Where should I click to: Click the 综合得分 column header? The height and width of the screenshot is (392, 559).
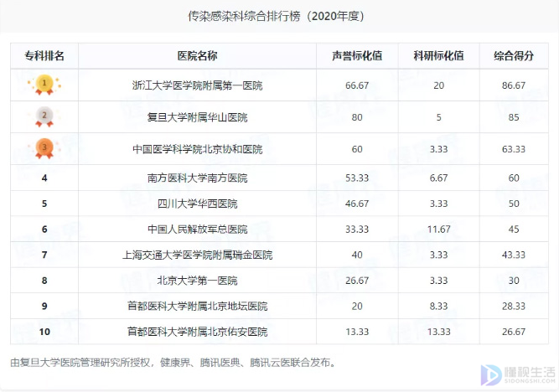pos(514,55)
